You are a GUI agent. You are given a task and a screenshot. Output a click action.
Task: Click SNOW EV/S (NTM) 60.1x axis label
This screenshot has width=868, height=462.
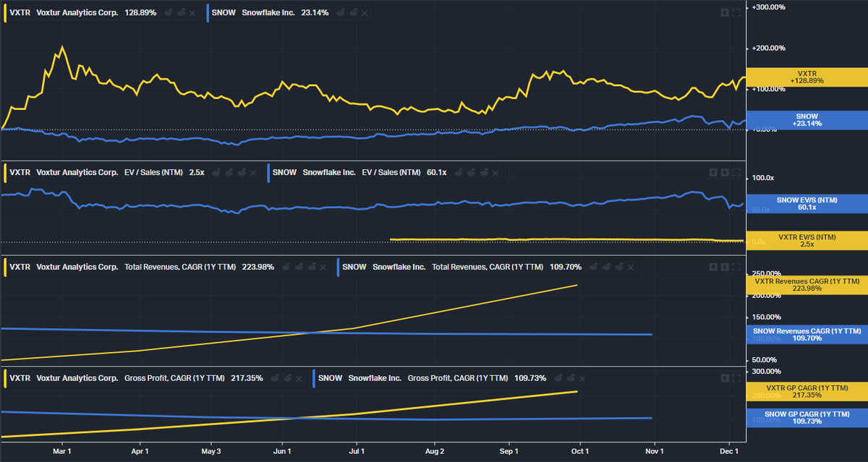pyautogui.click(x=807, y=203)
